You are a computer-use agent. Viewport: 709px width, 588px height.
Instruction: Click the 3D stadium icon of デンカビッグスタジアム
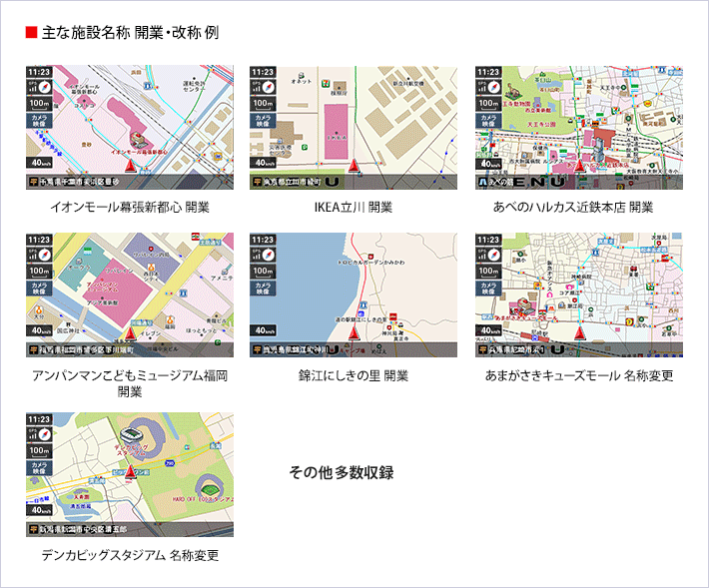click(x=132, y=435)
